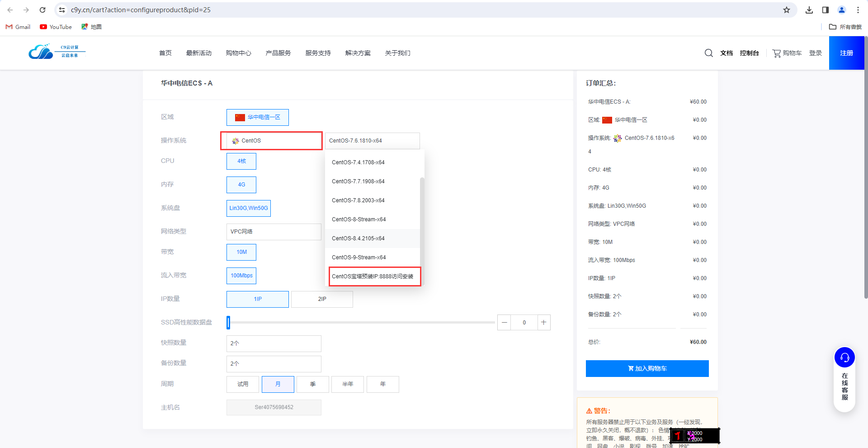Open 最新活动 navigation item
Viewport: 868px width, 448px height.
(x=199, y=53)
